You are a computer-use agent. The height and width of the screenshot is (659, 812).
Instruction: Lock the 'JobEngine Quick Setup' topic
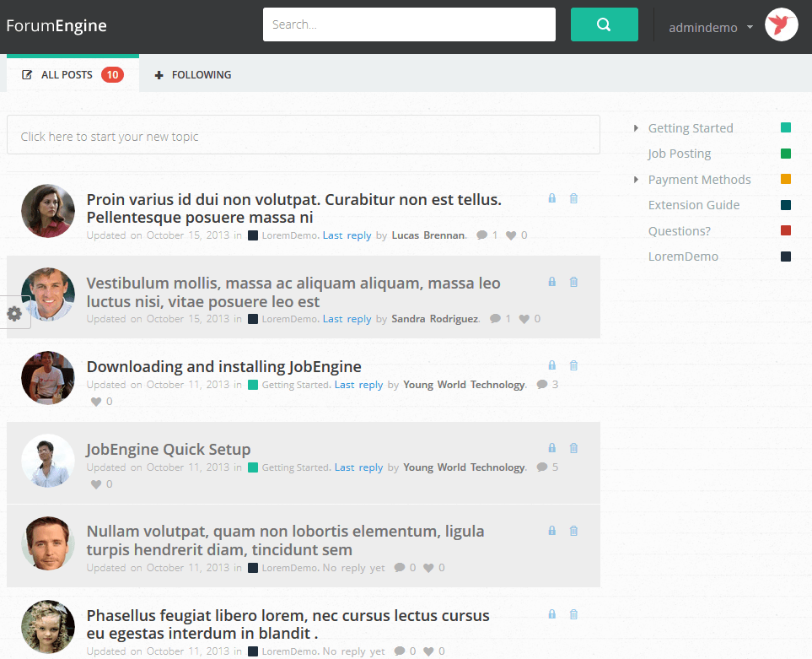(552, 447)
